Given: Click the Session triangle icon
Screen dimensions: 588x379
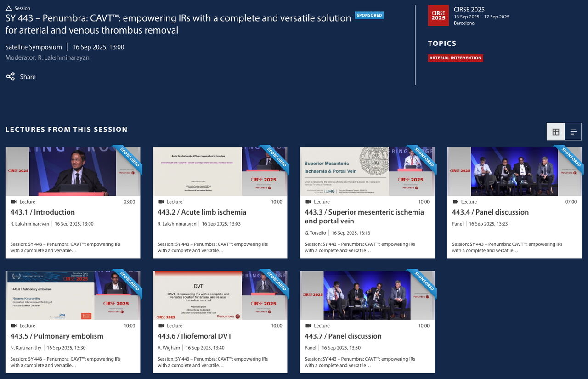Looking at the screenshot, I should click(9, 8).
